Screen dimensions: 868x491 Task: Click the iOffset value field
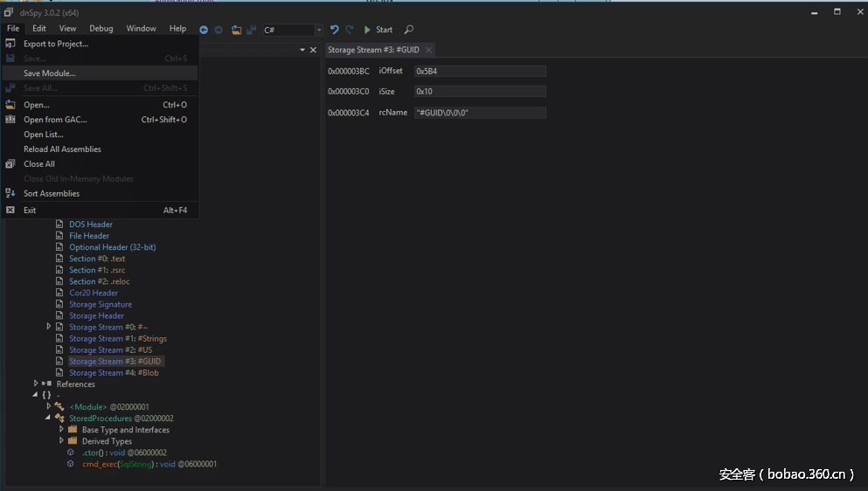pos(480,71)
